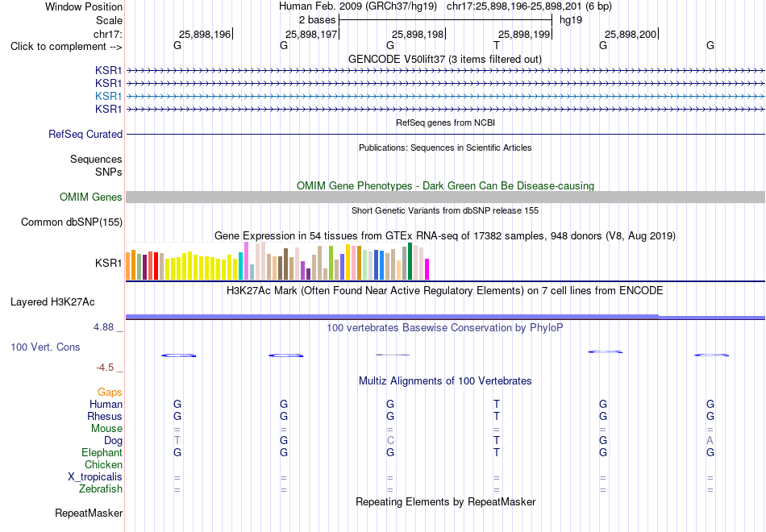Image resolution: width=766 pixels, height=532 pixels.
Task: Click the Sequences track label
Action: pos(96,160)
